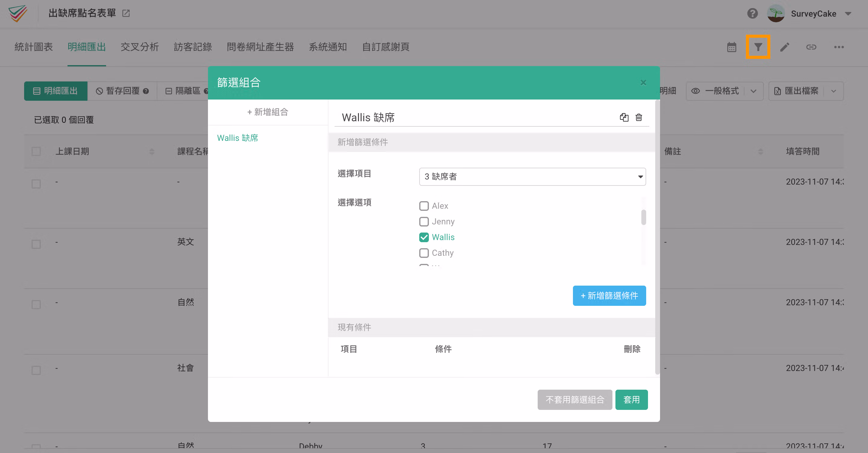Screen dimensions: 868x453
Task: Select Wallis 缺席 in the group list
Action: [x=237, y=138]
